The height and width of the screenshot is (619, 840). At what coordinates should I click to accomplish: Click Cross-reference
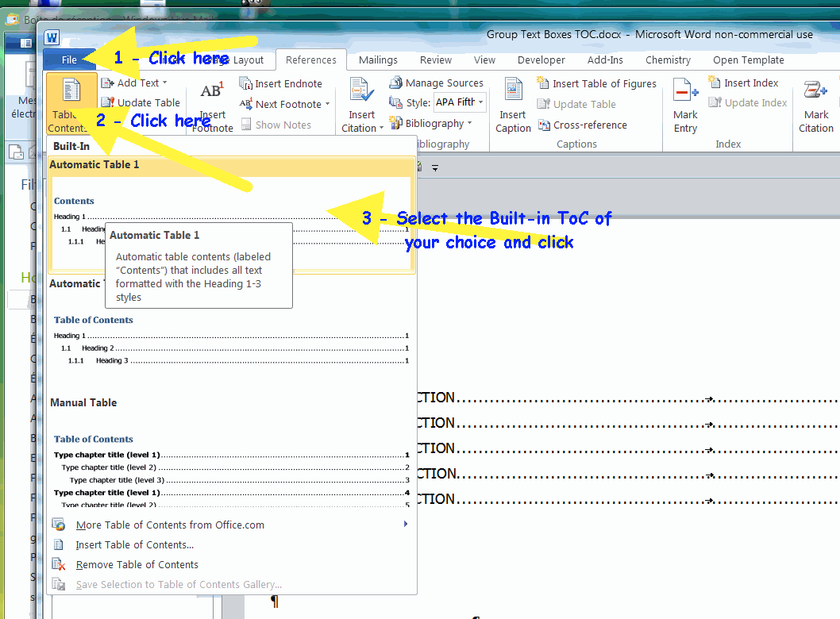pyautogui.click(x=583, y=125)
